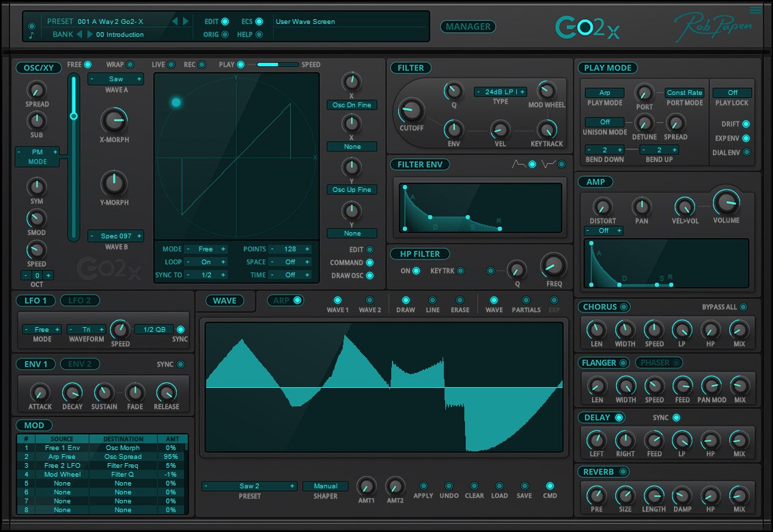Viewport: 773px width, 532px height.
Task: Select the LFO 1 tab
Action: pos(36,300)
